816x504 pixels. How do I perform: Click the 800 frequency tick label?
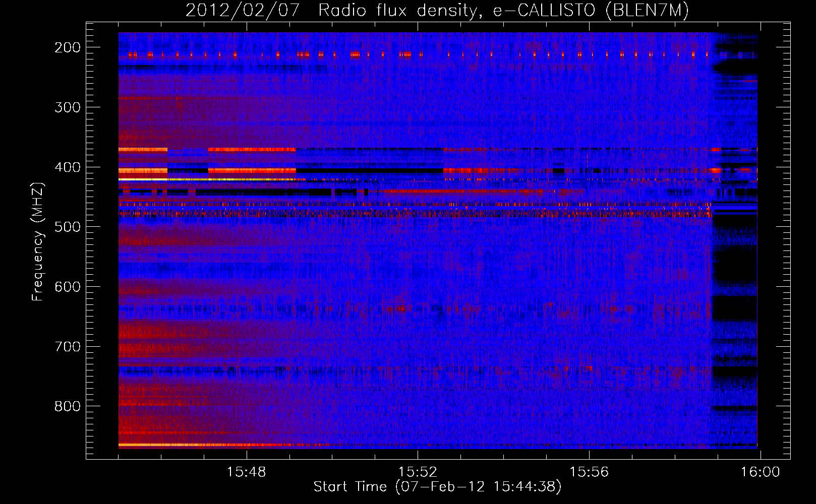coord(67,406)
